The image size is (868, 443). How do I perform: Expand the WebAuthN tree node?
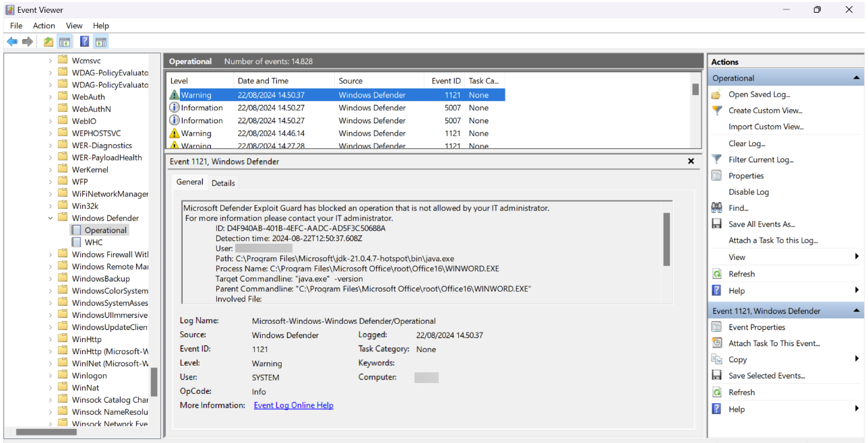51,109
